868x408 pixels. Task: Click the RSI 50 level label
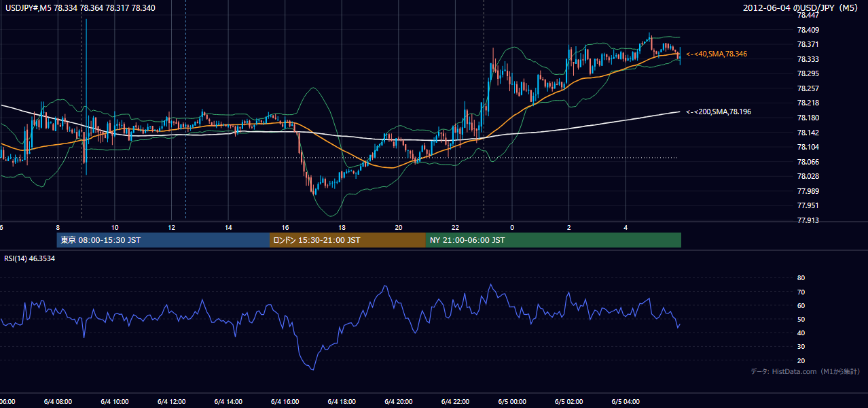tap(801, 319)
